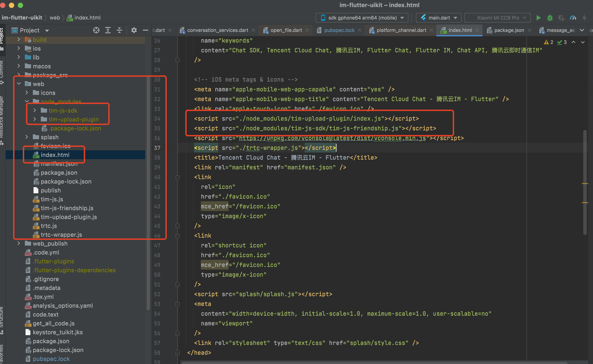Show hidden editor tabs chevron
Image resolution: width=593 pixels, height=364 pixels.
[582, 30]
